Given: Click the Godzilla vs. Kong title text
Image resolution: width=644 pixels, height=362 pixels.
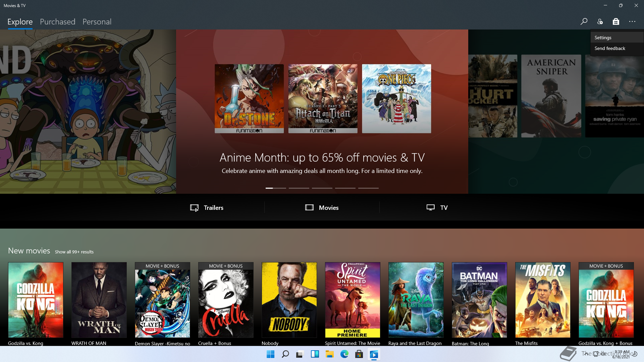Looking at the screenshot, I should pyautogui.click(x=25, y=343).
